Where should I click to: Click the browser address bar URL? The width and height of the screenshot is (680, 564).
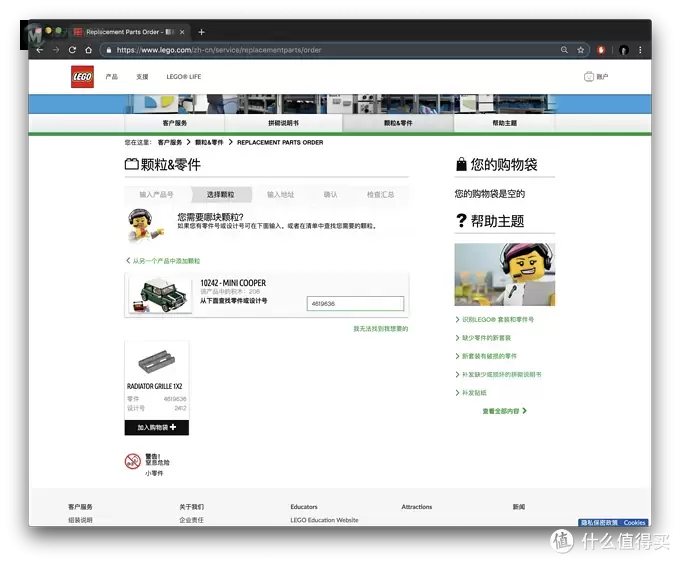point(219,50)
